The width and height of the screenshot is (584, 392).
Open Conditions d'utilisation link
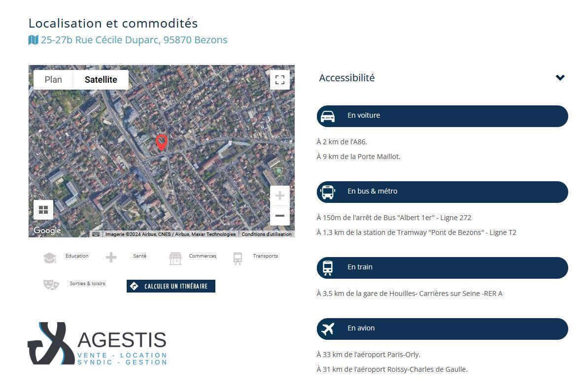tap(266, 234)
